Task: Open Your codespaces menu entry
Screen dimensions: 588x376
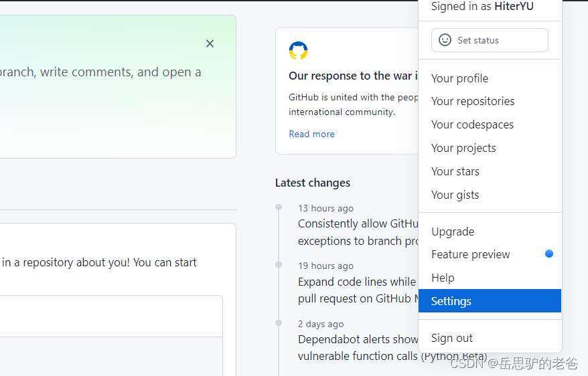Action: tap(490, 124)
